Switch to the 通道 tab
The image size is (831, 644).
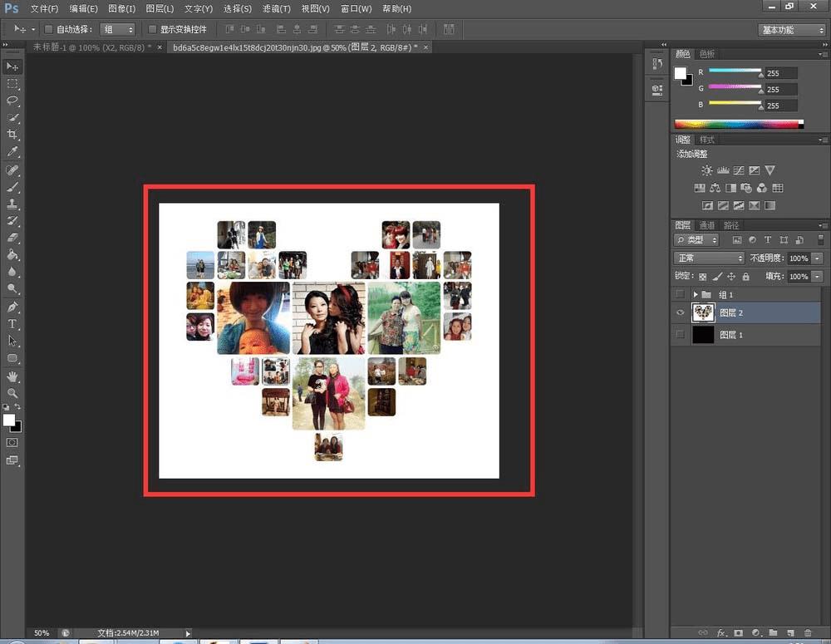click(x=706, y=225)
